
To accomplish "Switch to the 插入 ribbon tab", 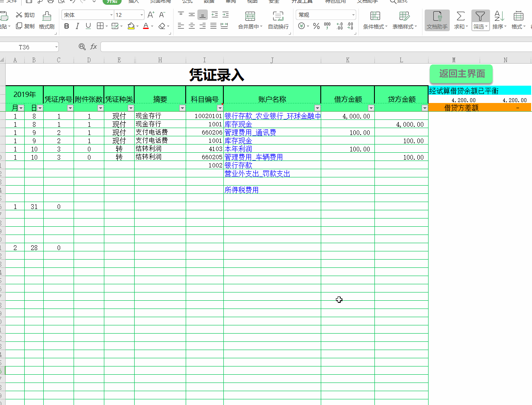I will pos(133,2).
